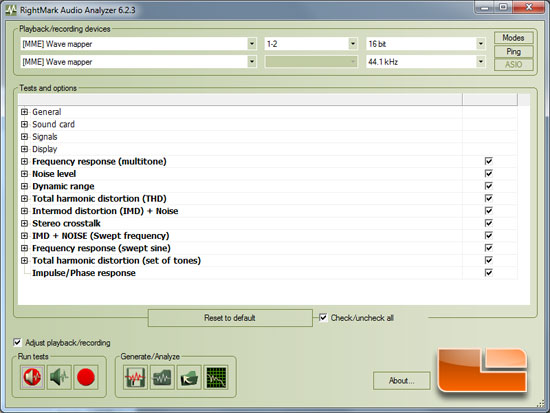Expand the Display tree node
The width and height of the screenshot is (550, 413).
(x=24, y=149)
